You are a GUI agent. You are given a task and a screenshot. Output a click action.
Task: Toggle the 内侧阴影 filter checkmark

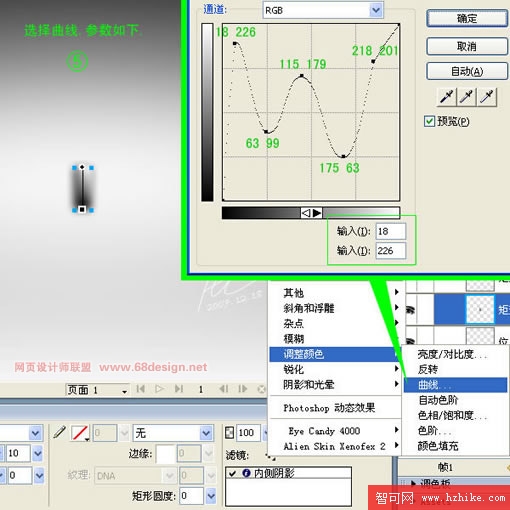point(233,473)
